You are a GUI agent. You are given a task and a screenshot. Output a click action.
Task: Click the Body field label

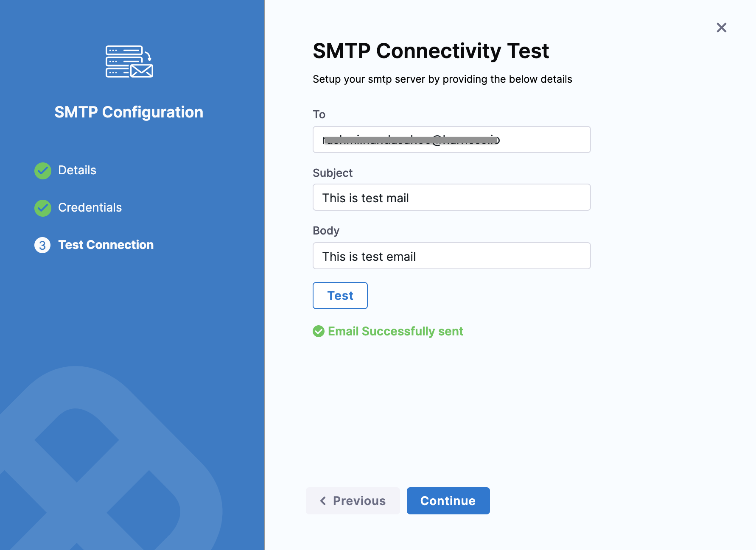coord(326,231)
